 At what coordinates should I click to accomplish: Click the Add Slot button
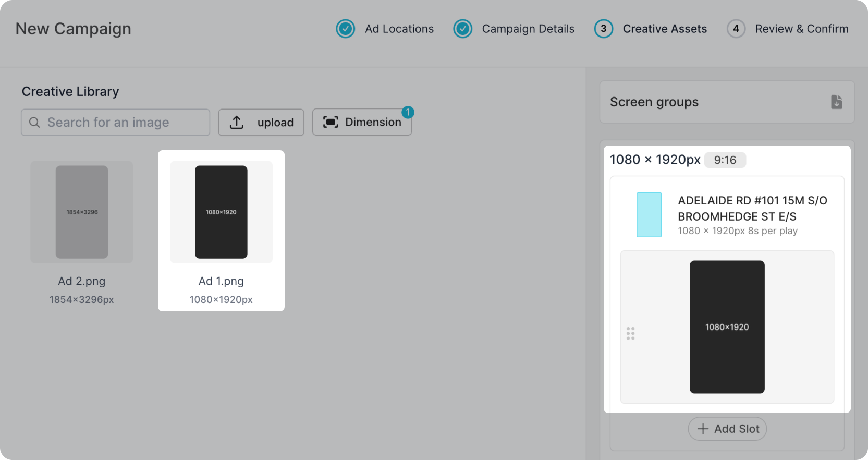click(x=727, y=429)
